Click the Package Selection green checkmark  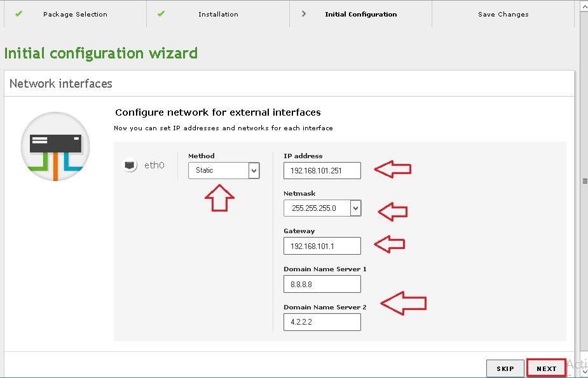point(18,14)
